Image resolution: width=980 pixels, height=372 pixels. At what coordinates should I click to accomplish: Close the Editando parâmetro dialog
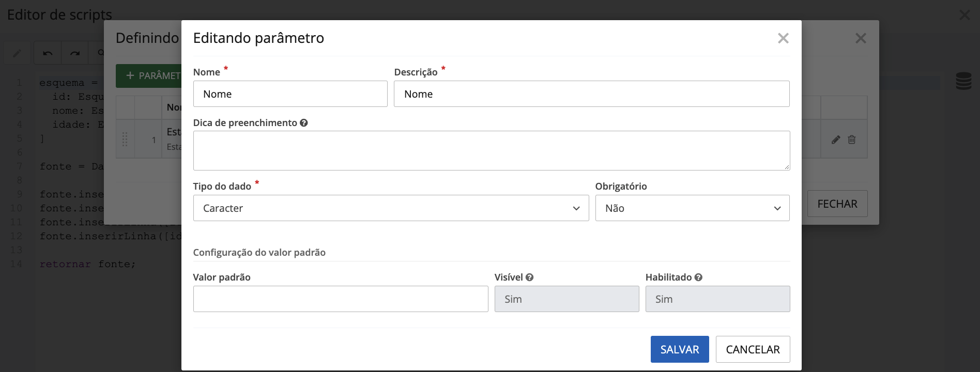(783, 38)
